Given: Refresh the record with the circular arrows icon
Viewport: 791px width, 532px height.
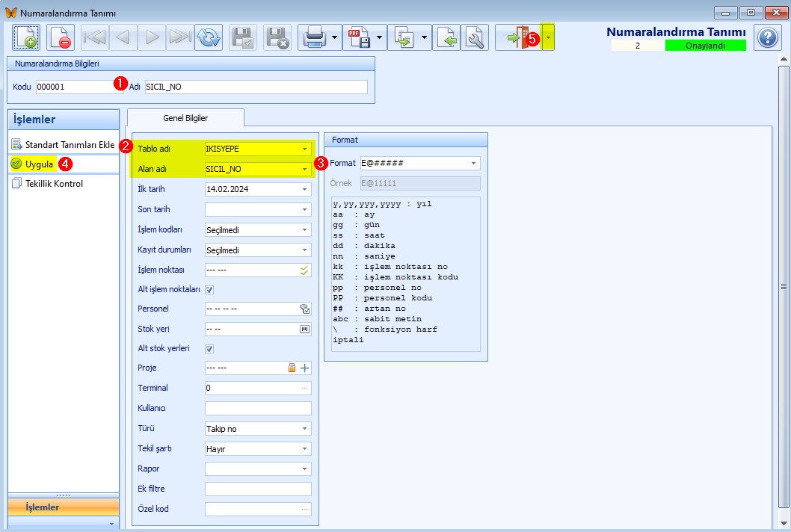Looking at the screenshot, I should (x=209, y=37).
